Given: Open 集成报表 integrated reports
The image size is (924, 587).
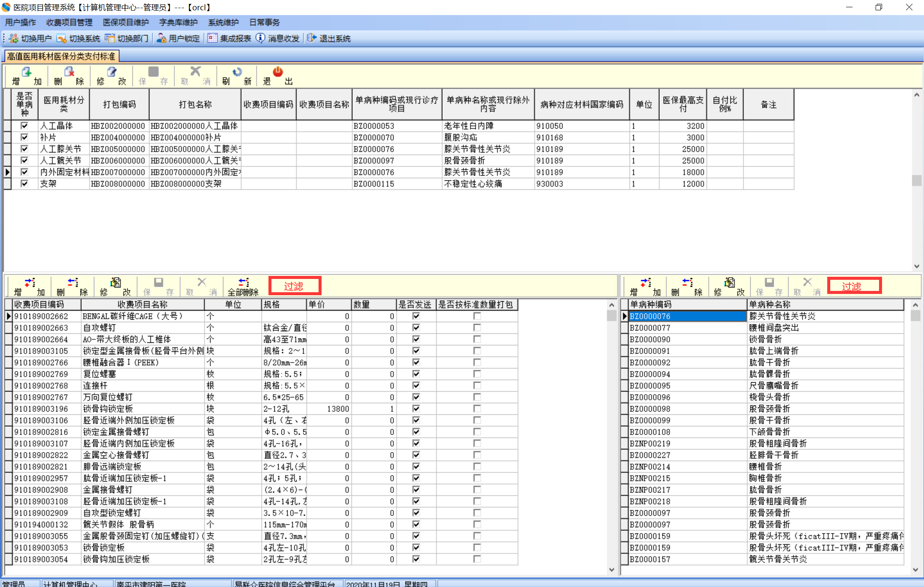Looking at the screenshot, I should [x=230, y=39].
